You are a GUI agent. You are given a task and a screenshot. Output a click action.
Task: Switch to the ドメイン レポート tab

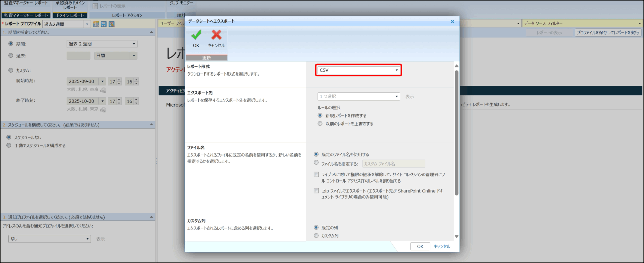click(70, 15)
